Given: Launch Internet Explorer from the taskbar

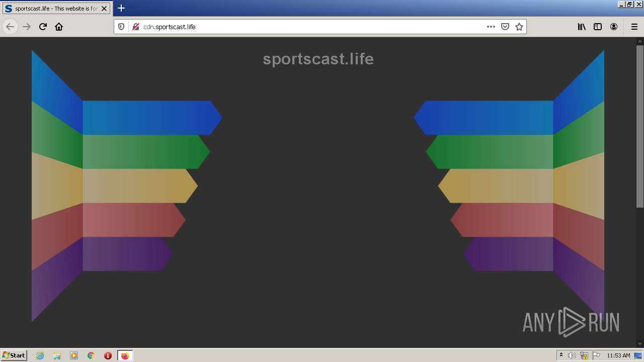Looking at the screenshot, I should 40,355.
